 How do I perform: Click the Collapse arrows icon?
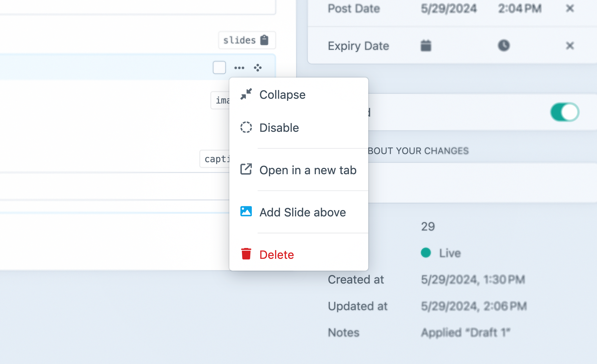(x=246, y=94)
